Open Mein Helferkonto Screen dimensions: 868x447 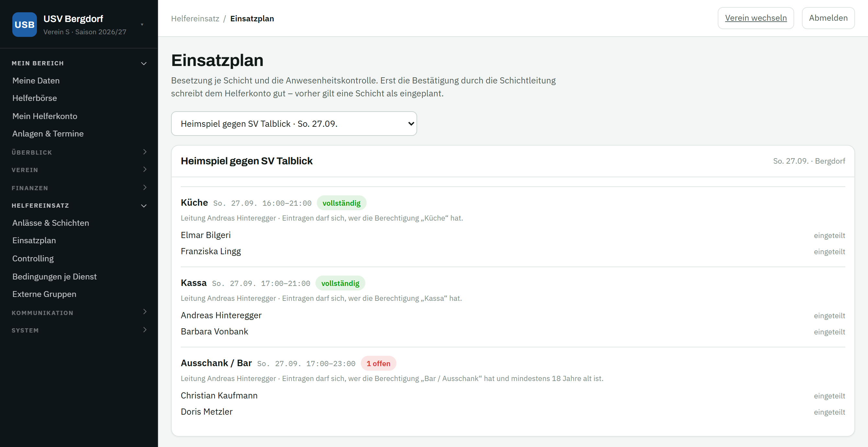[45, 116]
